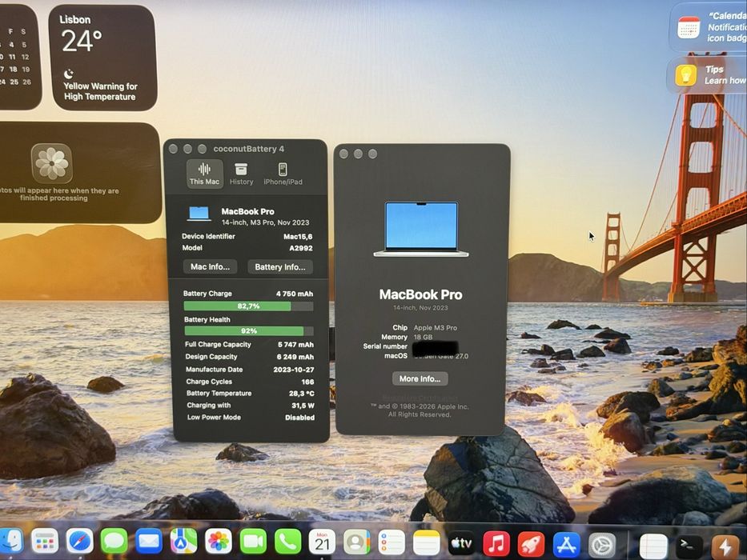Screen dimensions: 747x560
Task: Click the 14-inch, M3 Pro, Nov 2023 subtitle
Action: 265,222
